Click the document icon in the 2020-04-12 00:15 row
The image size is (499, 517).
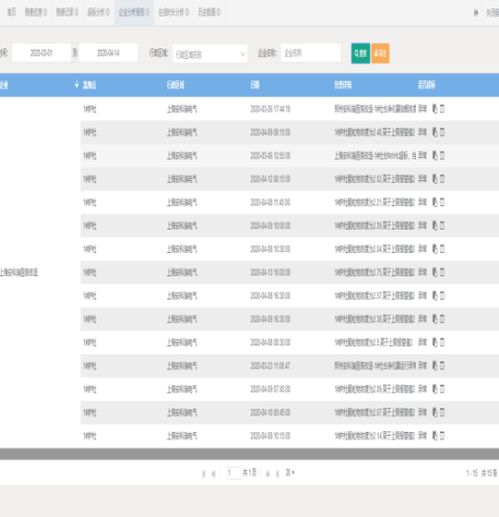coord(442,179)
